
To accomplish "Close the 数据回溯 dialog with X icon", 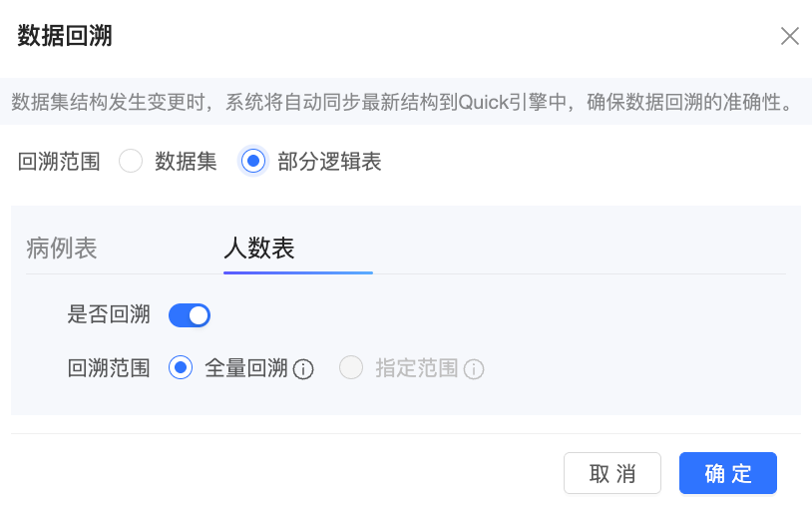I will (790, 36).
